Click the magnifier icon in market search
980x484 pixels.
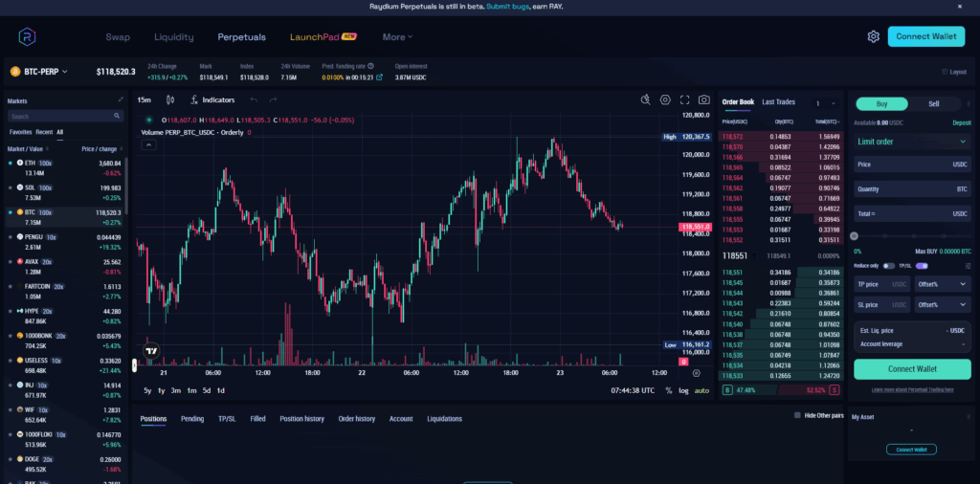(117, 116)
